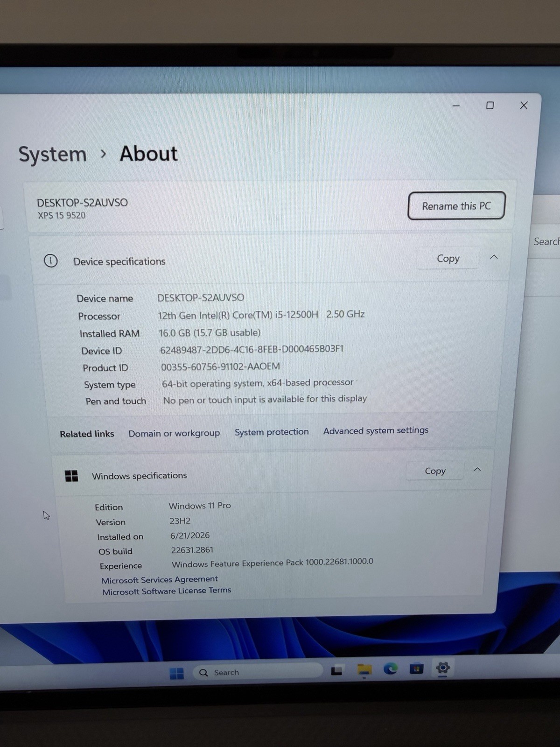Minimize the Settings window
560x747 pixels.
[x=456, y=106]
